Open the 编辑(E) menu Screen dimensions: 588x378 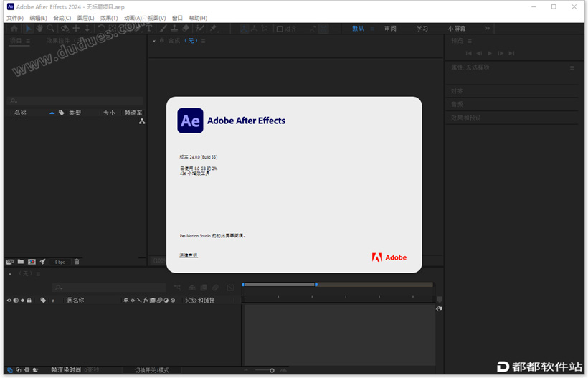(x=38, y=18)
